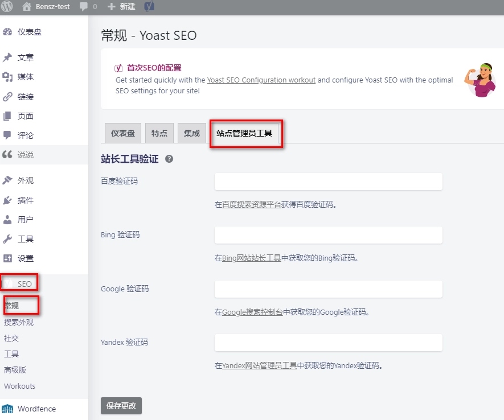Viewport: 504px width, 420px height.
Task: Click the 常规 - Yoast SEO page title
Action: click(149, 35)
